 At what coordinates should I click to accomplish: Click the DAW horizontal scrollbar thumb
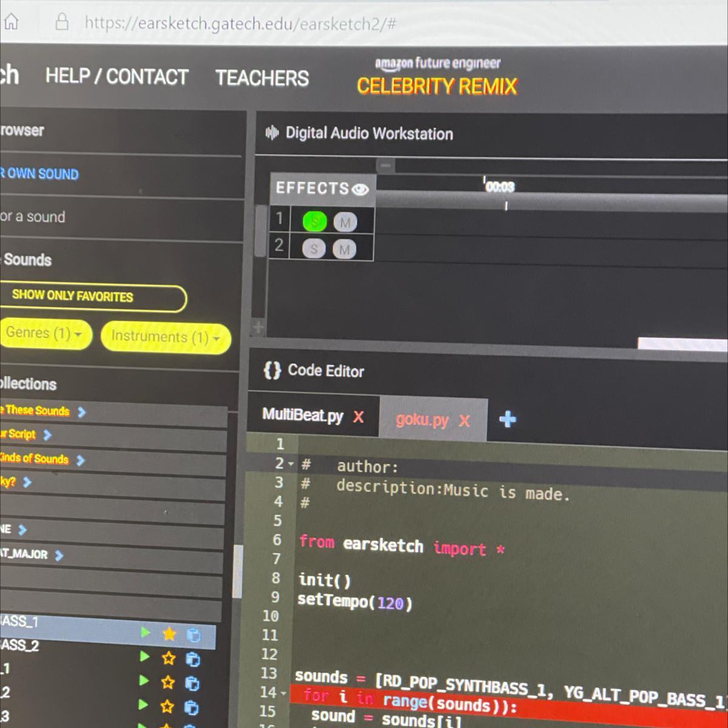(x=682, y=343)
